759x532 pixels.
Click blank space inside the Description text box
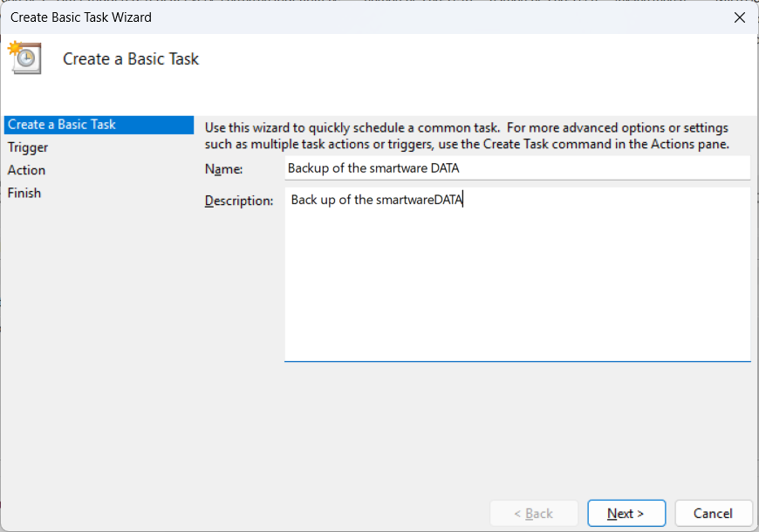[x=516, y=288]
